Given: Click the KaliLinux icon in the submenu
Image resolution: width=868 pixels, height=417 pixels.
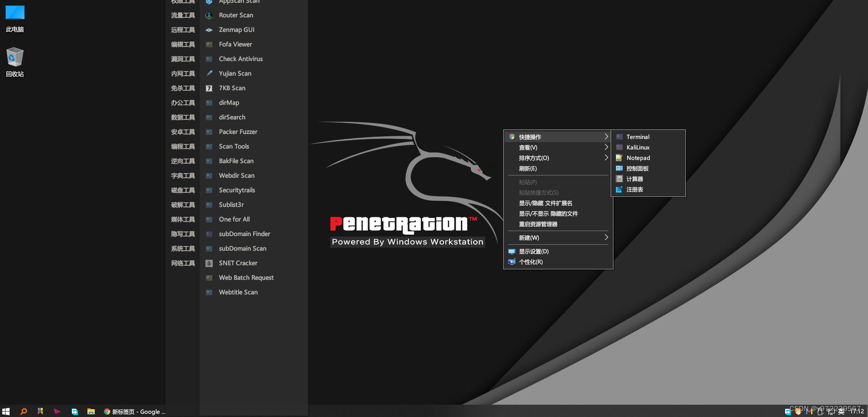Looking at the screenshot, I should coord(619,147).
